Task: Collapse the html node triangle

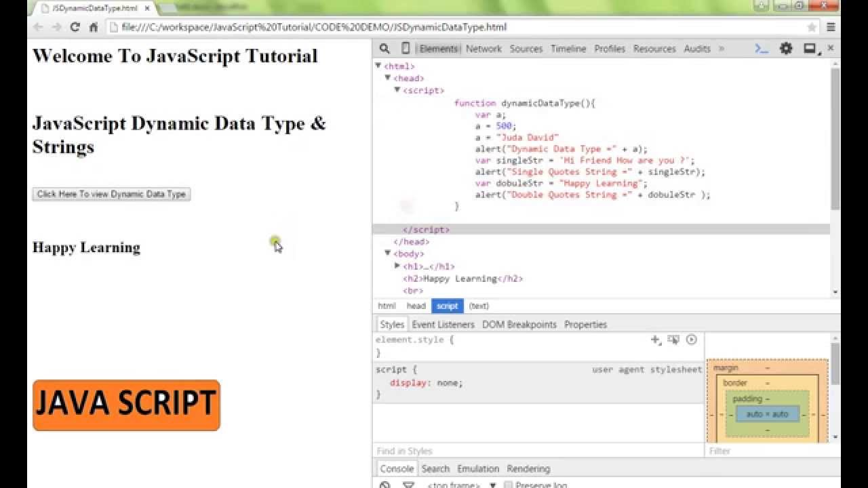Action: click(378, 66)
